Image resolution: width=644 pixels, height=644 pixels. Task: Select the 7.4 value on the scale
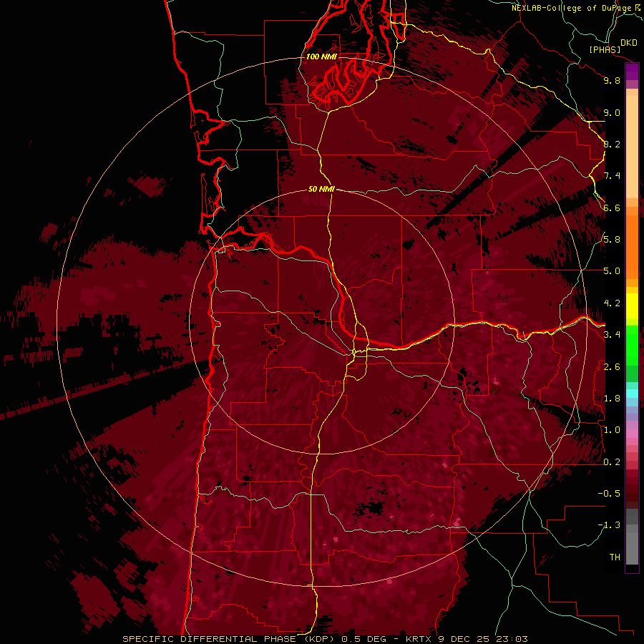pos(612,176)
